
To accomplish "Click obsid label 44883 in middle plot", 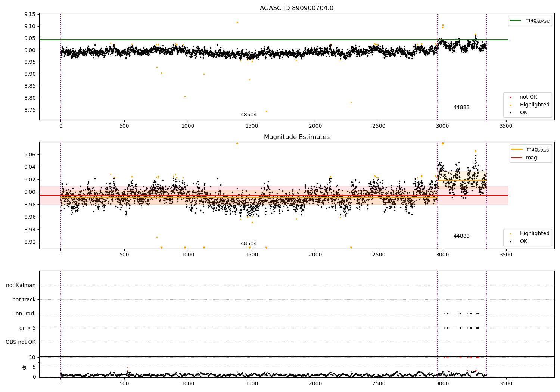I will tap(461, 236).
